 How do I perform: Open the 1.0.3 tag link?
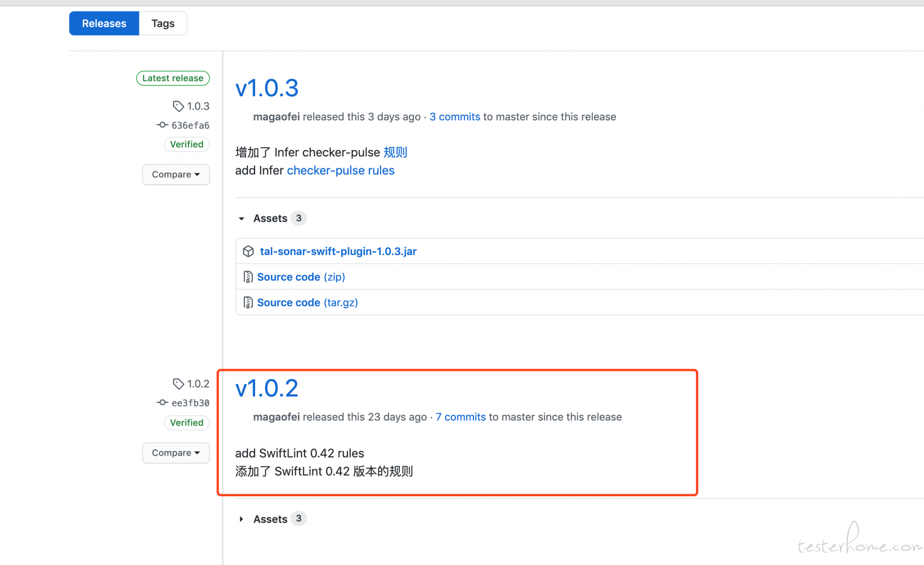point(198,106)
